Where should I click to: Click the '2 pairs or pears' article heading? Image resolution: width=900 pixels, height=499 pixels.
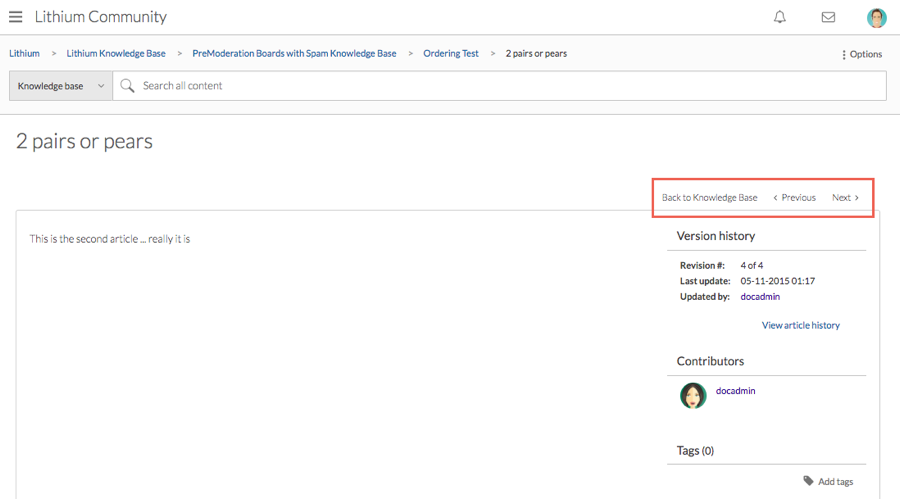[x=84, y=141]
